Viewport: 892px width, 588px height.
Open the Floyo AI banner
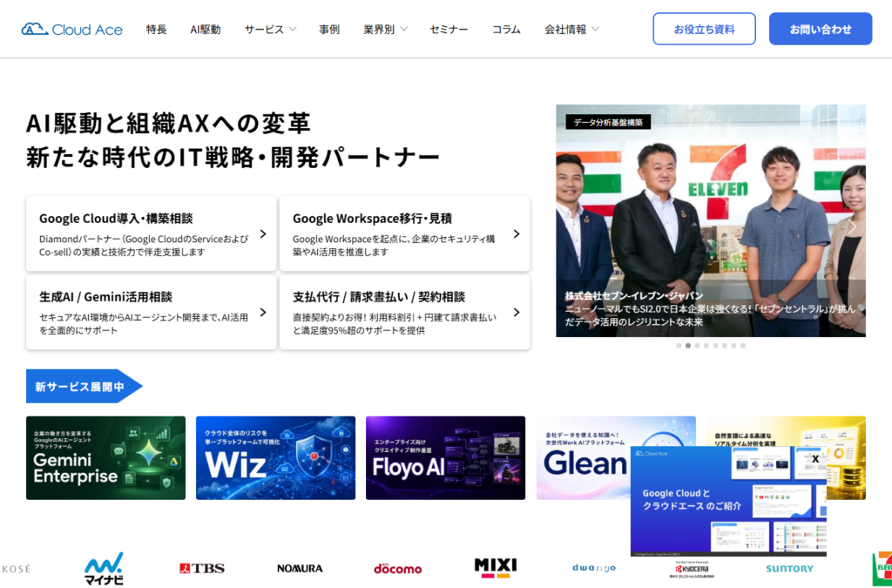[445, 458]
